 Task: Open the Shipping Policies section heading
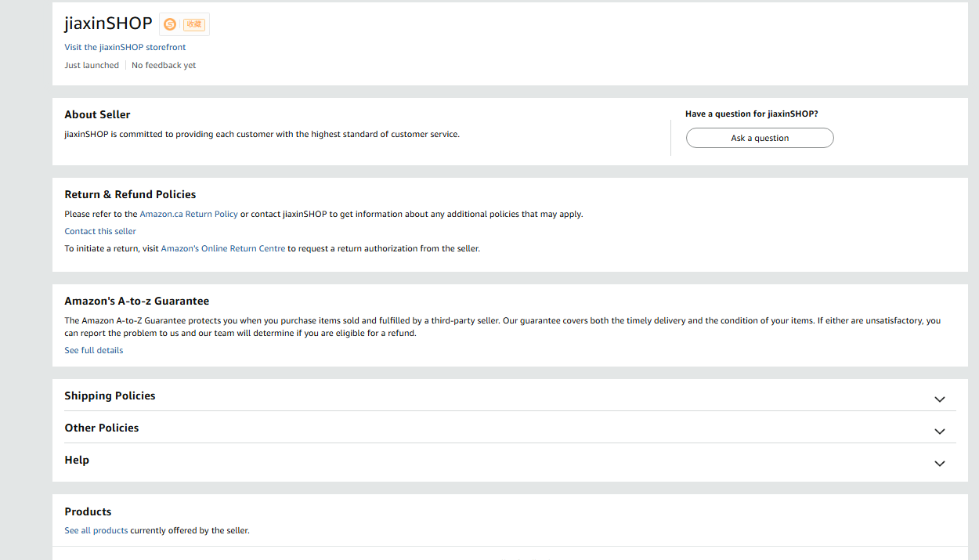[x=110, y=396]
